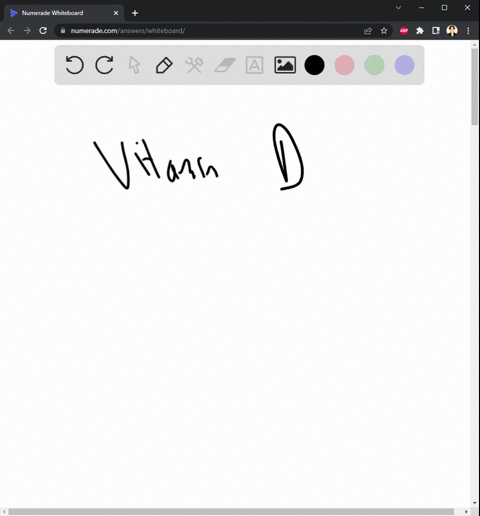The image size is (480, 516).
Task: Pick the eraser tool
Action: pyautogui.click(x=225, y=65)
